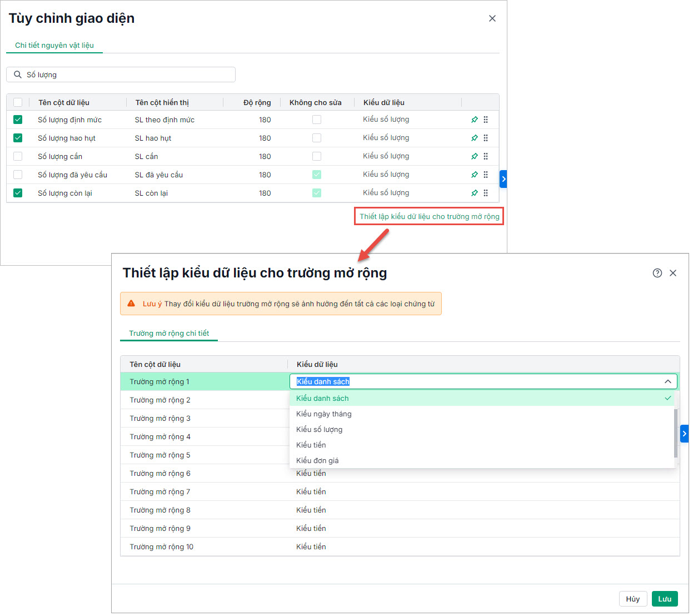Click blue side arrow beside upper table
693x616 pixels.
(x=503, y=179)
